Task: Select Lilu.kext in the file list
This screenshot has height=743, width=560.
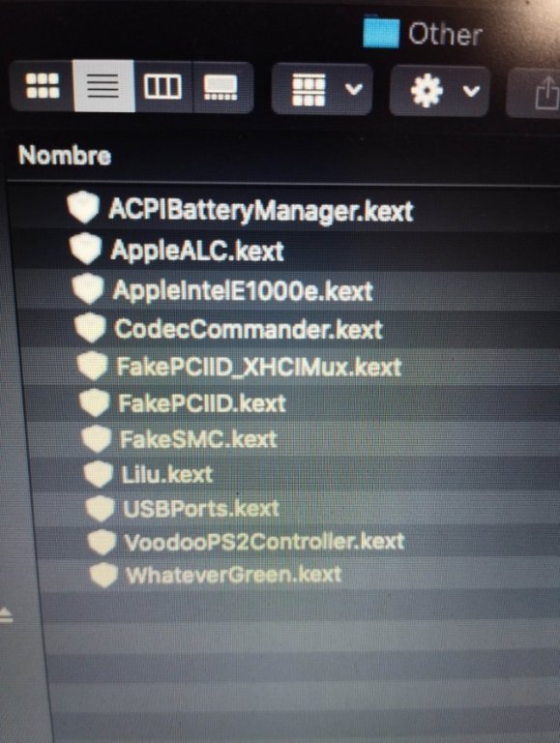Action: click(166, 474)
